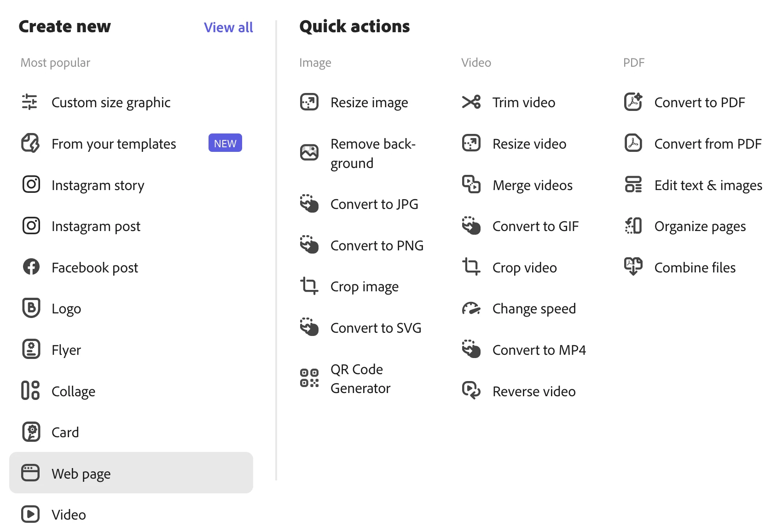Click the Instagram story icon
777x532 pixels.
click(31, 185)
